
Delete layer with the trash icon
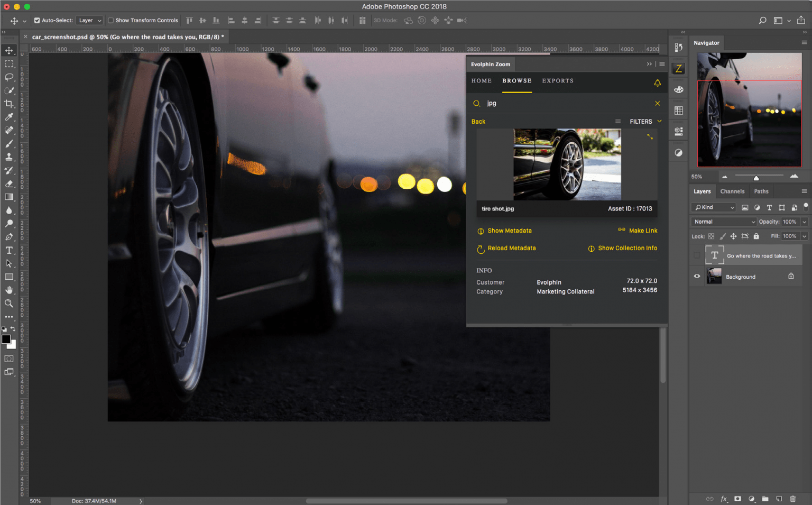pyautogui.click(x=792, y=499)
